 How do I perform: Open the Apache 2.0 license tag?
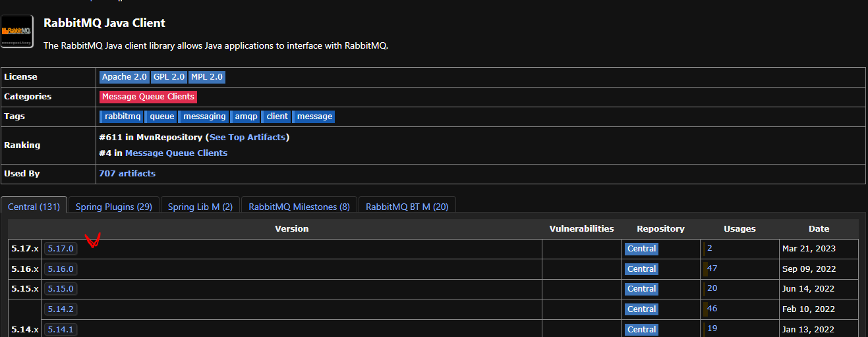[125, 77]
